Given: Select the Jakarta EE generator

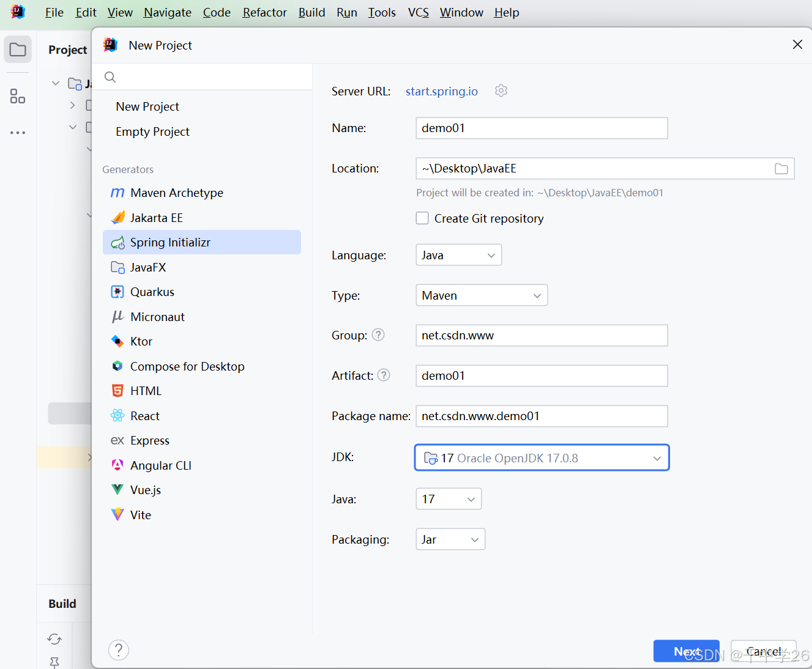Looking at the screenshot, I should coord(202,218).
